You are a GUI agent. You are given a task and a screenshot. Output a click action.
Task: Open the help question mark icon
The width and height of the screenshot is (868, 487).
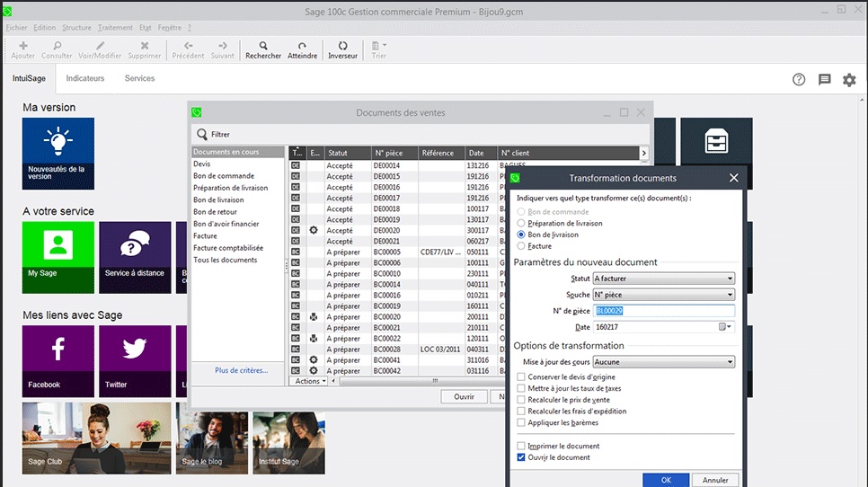click(x=799, y=80)
